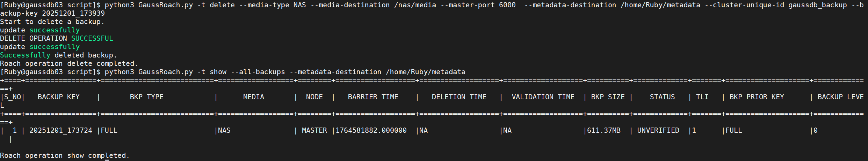Click the MASTER node value

[314, 130]
